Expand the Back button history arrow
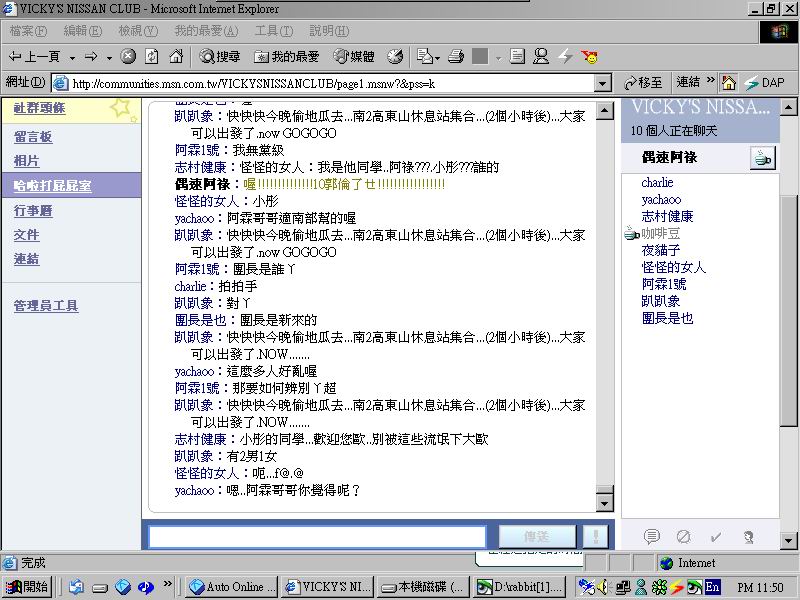800x600 pixels. click(x=70, y=56)
